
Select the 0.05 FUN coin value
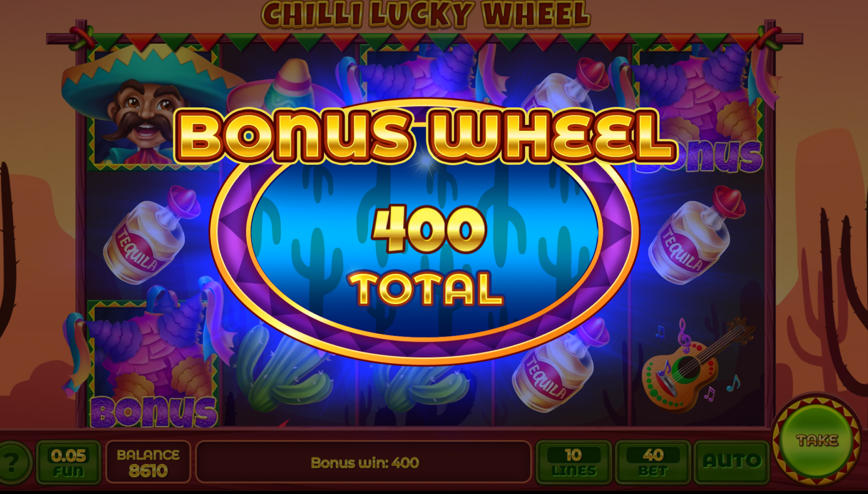click(x=68, y=462)
